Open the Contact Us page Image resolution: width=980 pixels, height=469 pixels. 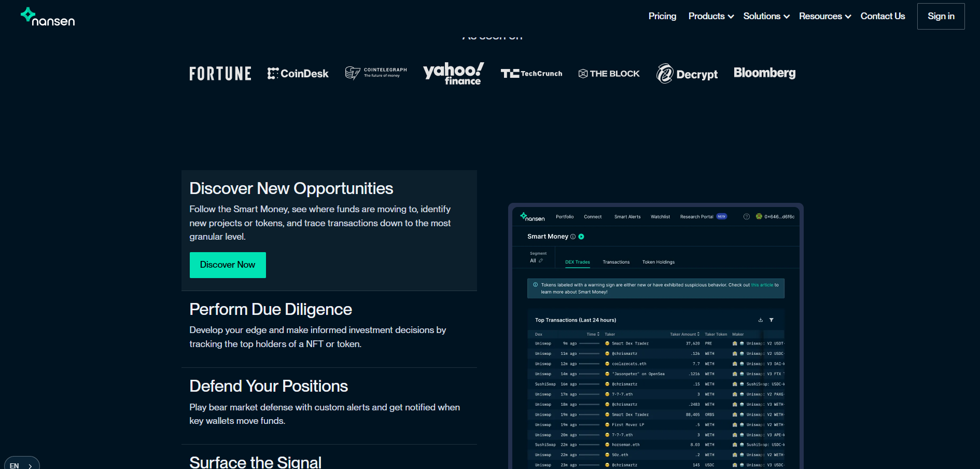[883, 16]
